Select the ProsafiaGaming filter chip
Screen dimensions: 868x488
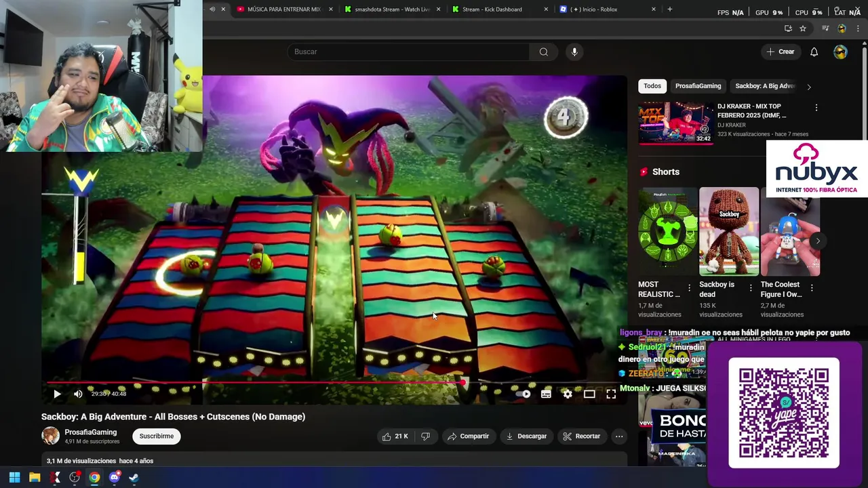coord(698,86)
